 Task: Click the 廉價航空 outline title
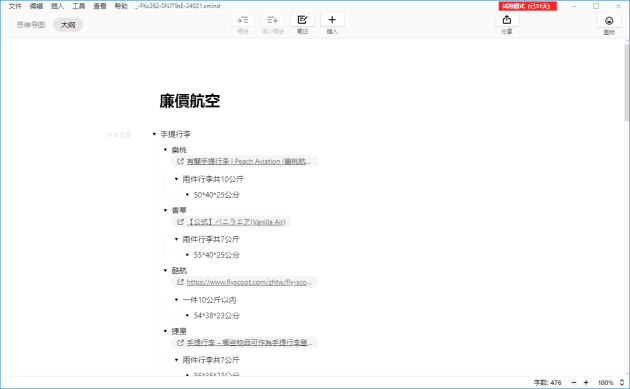tap(190, 101)
